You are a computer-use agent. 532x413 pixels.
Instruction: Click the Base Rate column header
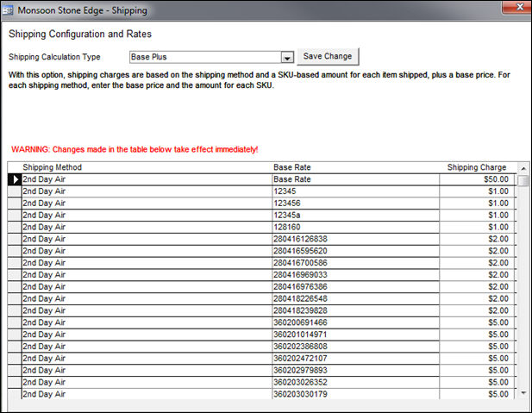pos(291,167)
